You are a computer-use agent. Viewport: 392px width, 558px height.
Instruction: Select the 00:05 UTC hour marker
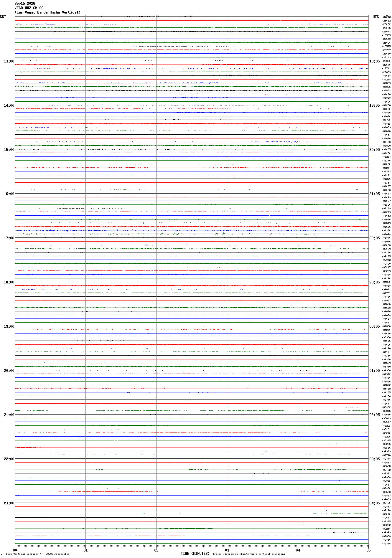[x=374, y=326]
